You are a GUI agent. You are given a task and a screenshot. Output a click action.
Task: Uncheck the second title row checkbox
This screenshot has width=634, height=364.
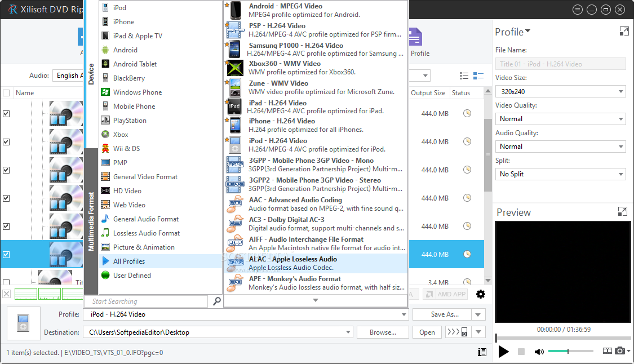pos(6,142)
